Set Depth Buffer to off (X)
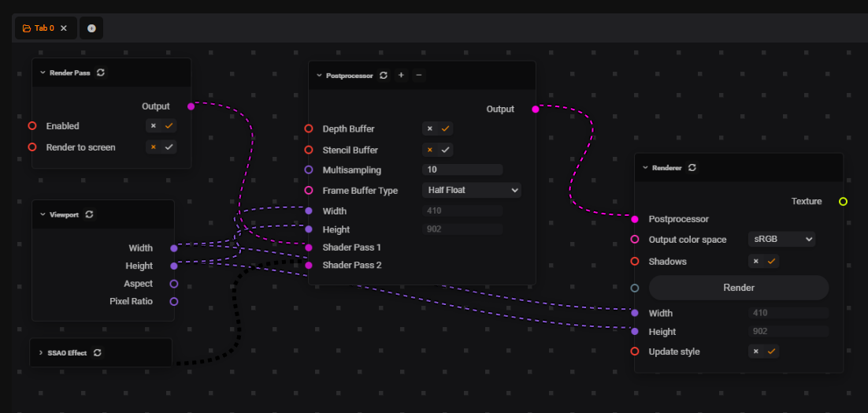Screen dimensions: 868x413 429,128
